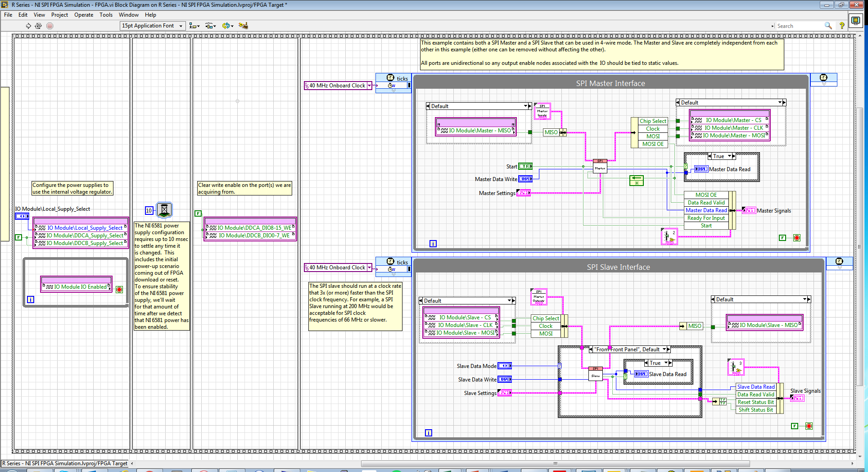Select the Master Settings cluster terminal
The height and width of the screenshot is (472, 868).
[x=524, y=193]
